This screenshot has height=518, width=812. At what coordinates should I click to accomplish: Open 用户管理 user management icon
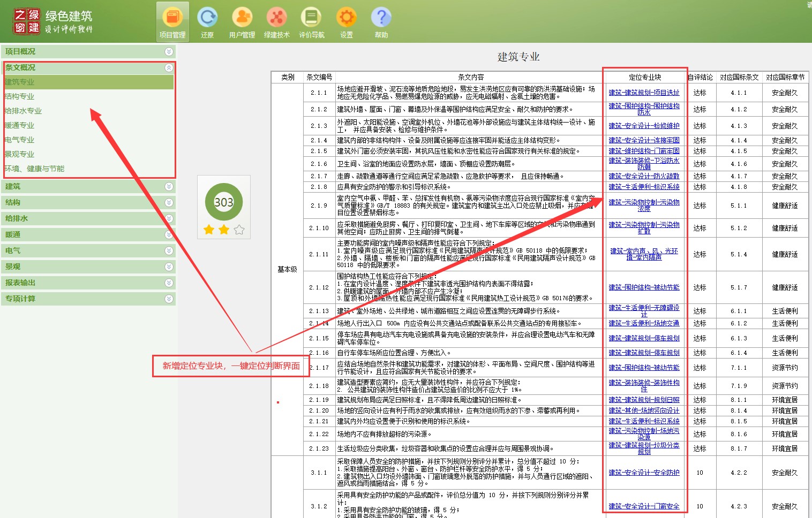(x=242, y=22)
